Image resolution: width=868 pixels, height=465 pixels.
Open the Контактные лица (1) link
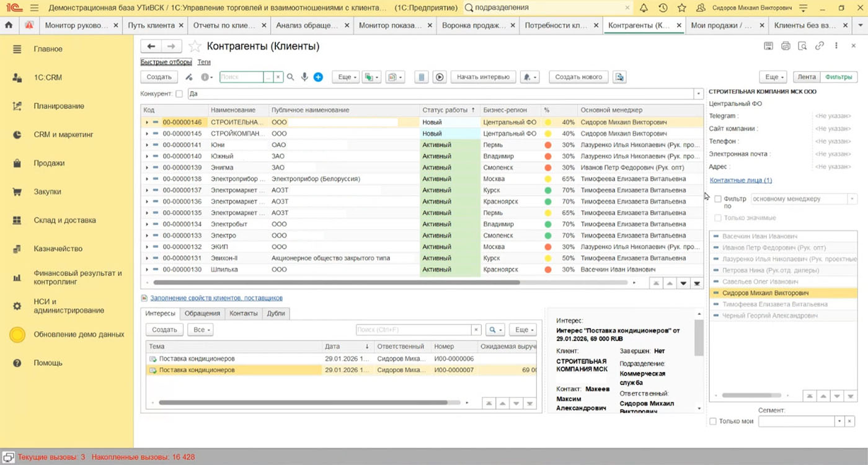(740, 180)
